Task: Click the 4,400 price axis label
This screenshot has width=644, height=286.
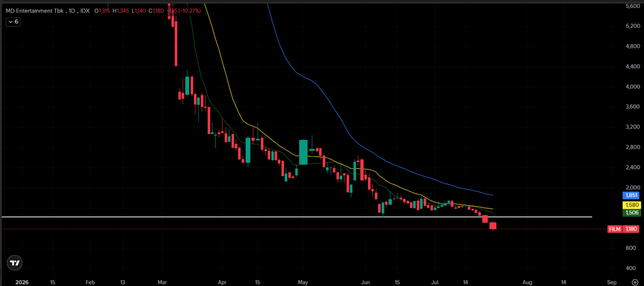Action: (632, 67)
